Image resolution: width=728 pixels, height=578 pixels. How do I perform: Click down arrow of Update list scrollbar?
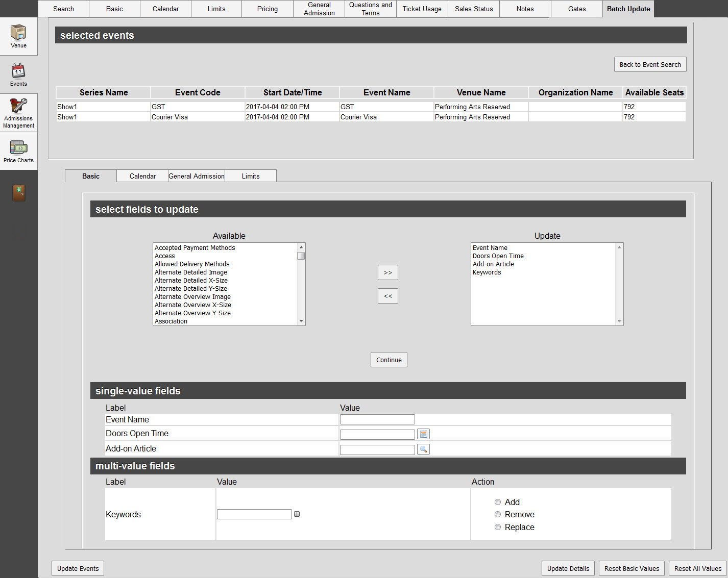[x=619, y=321]
